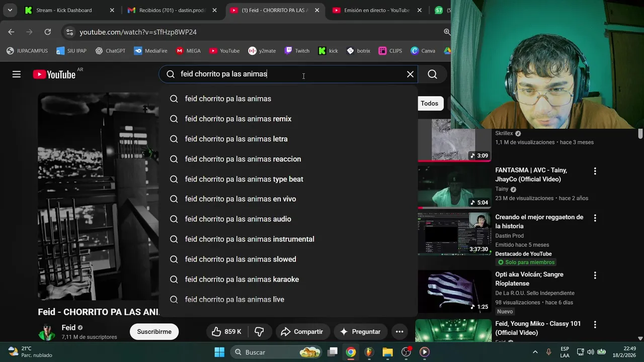Open the Opti aka Volcán flag thumbnail

pos(454,291)
